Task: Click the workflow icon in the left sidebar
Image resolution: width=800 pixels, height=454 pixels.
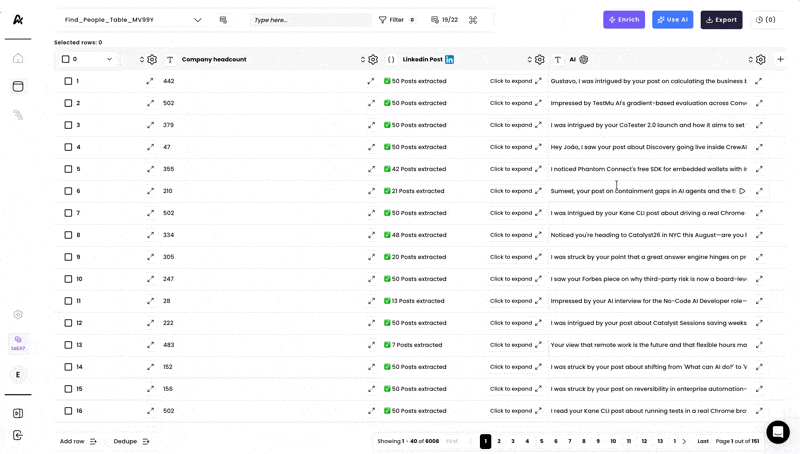Action: (18, 115)
